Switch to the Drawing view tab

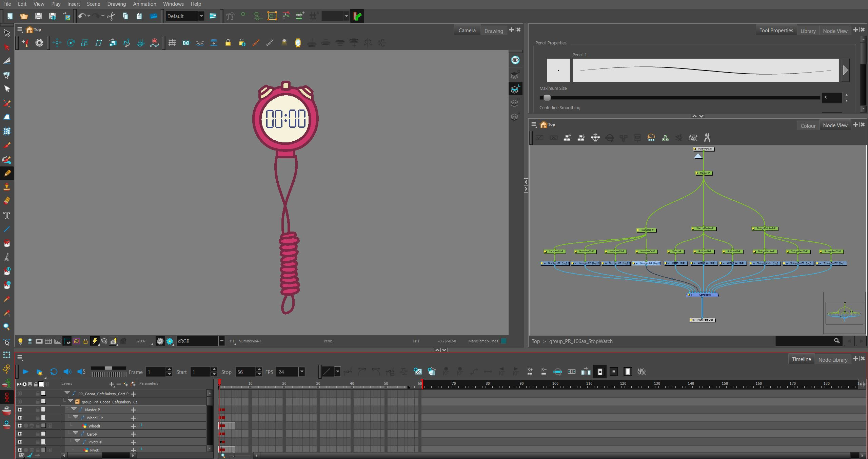tap(493, 31)
